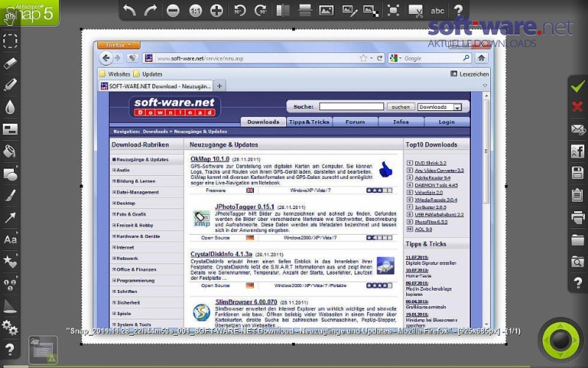
Task: Select the rectangular marquee selection tool
Action: pos(10,41)
